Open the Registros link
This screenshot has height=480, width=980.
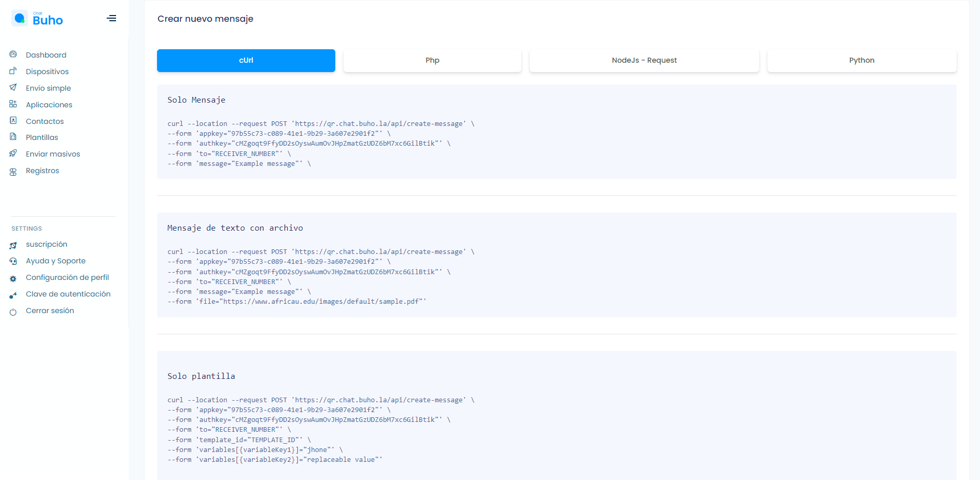42,171
